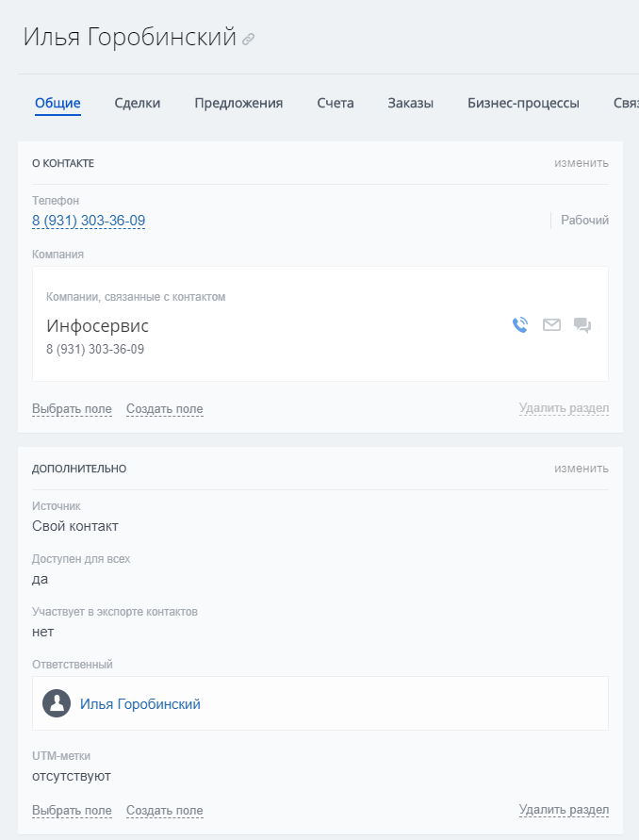Switch to the Сделки tab

(x=138, y=104)
